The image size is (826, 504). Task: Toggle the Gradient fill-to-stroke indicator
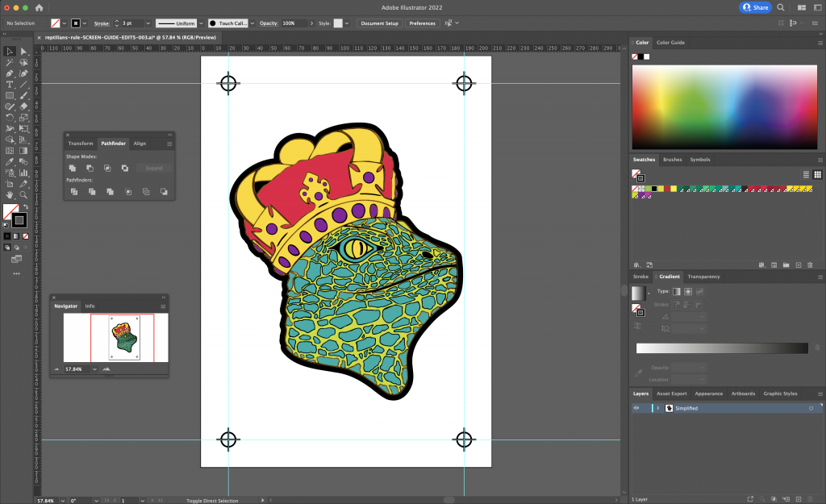(640, 311)
